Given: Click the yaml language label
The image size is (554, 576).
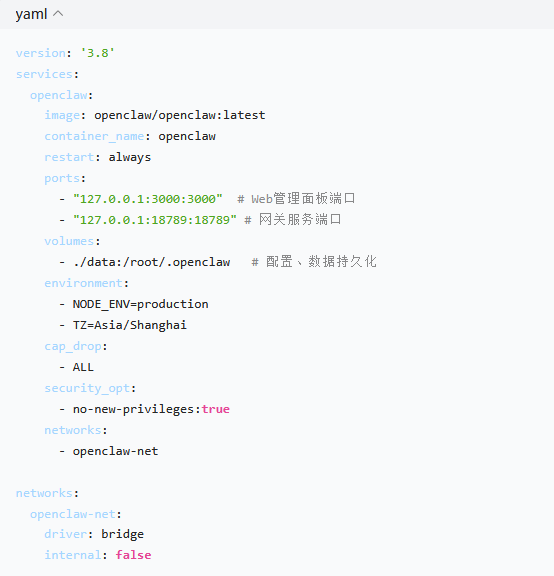Looking at the screenshot, I should point(31,14).
